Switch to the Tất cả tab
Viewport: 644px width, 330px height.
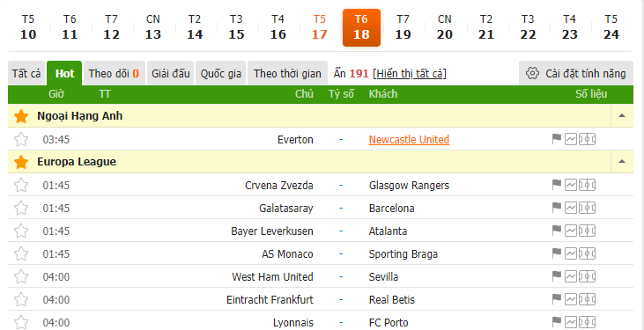click(x=26, y=73)
